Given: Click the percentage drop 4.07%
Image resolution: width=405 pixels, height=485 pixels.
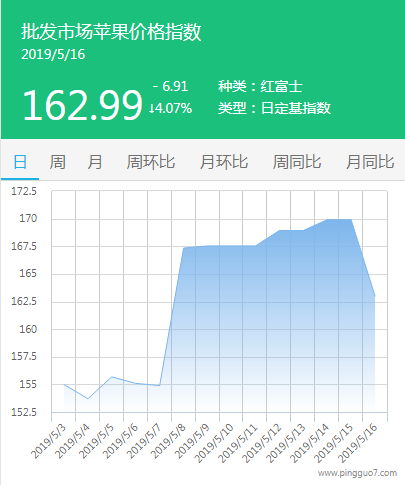Looking at the screenshot, I should [x=171, y=108].
